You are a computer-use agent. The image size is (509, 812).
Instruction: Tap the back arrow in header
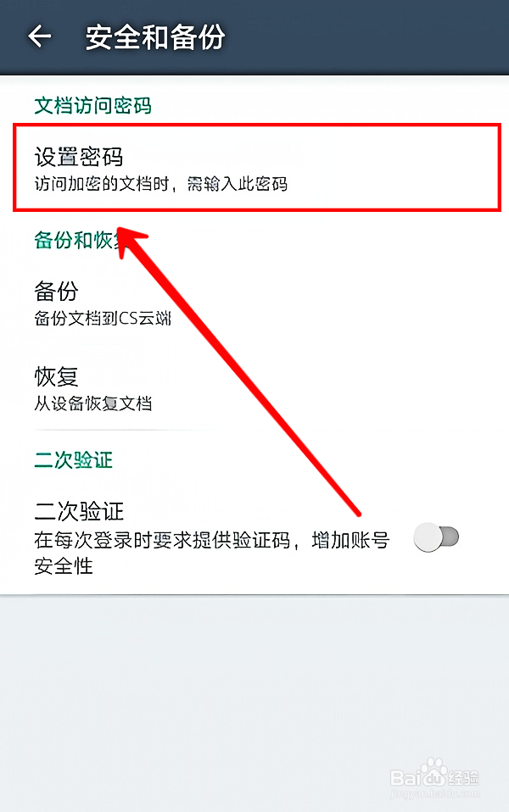[x=39, y=36]
